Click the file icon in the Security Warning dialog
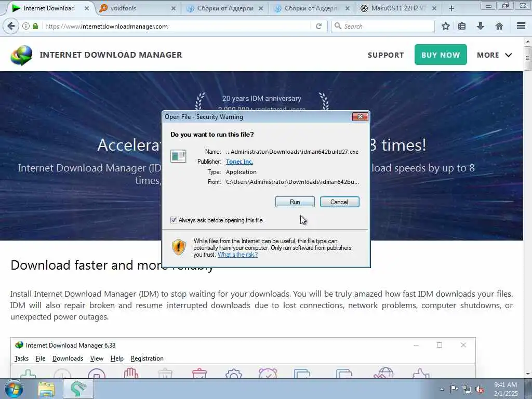 pyautogui.click(x=178, y=156)
